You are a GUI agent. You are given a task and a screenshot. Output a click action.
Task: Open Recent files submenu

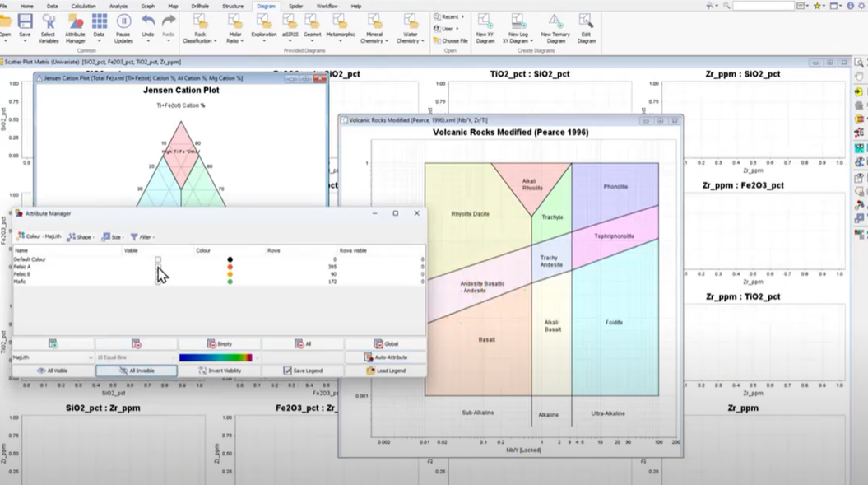tap(449, 16)
